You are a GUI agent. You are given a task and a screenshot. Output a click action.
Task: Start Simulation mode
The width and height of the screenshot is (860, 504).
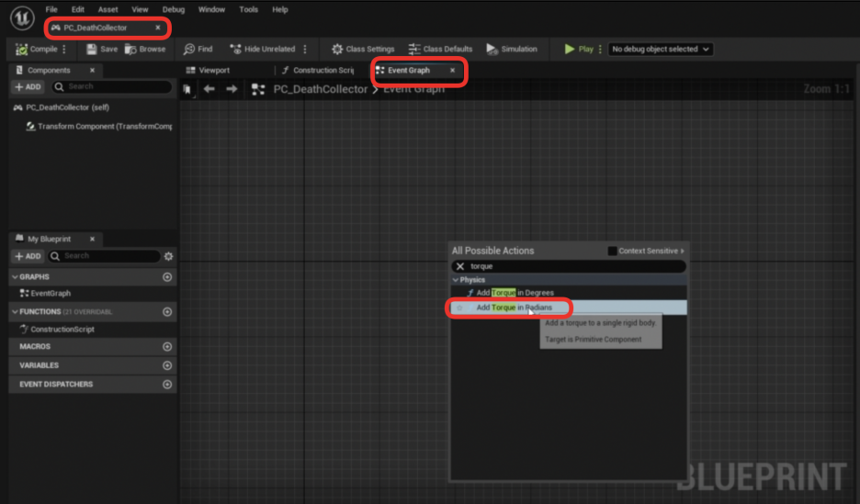(x=512, y=50)
